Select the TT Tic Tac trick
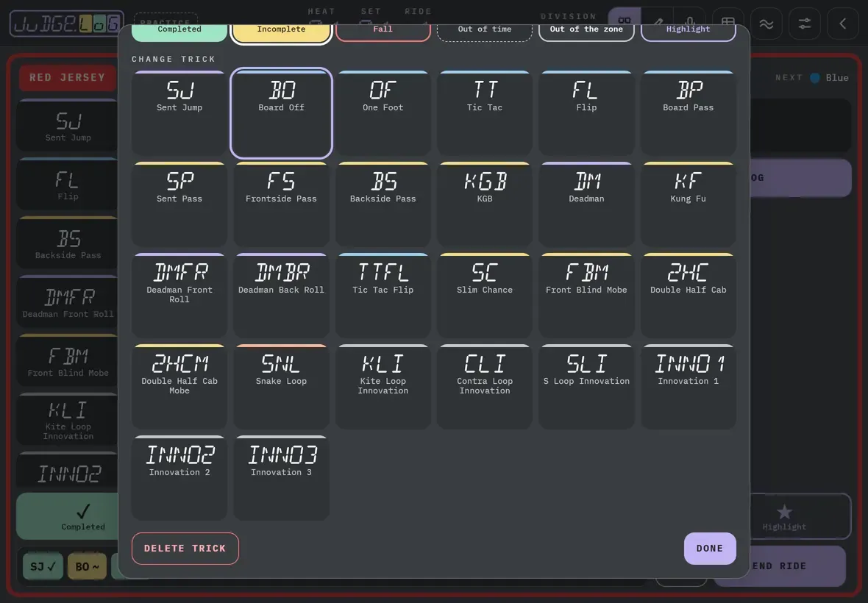The height and width of the screenshot is (603, 868). [x=485, y=113]
